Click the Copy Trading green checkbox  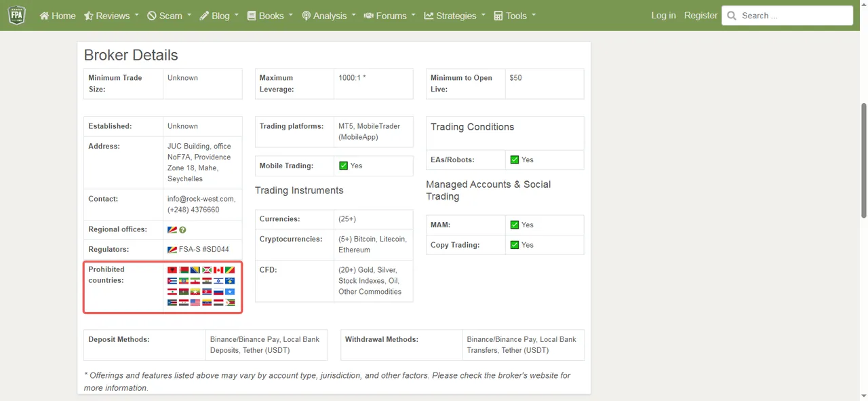coord(515,245)
